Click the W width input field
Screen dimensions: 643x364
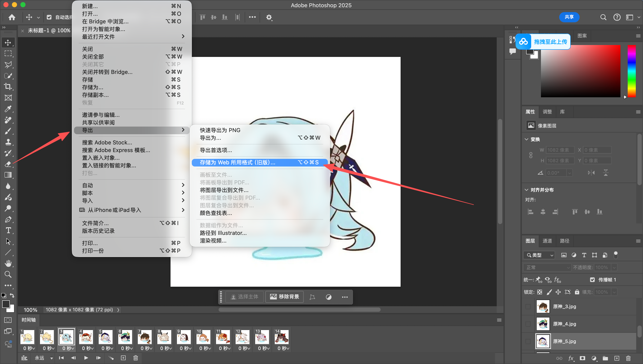pyautogui.click(x=560, y=150)
